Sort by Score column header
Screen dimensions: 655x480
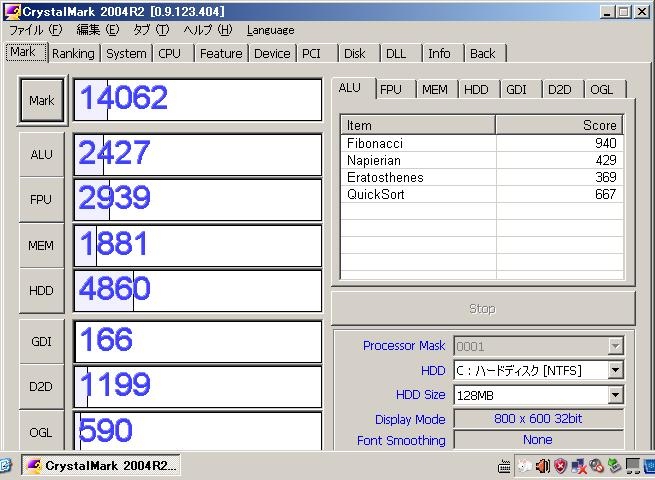pos(558,125)
